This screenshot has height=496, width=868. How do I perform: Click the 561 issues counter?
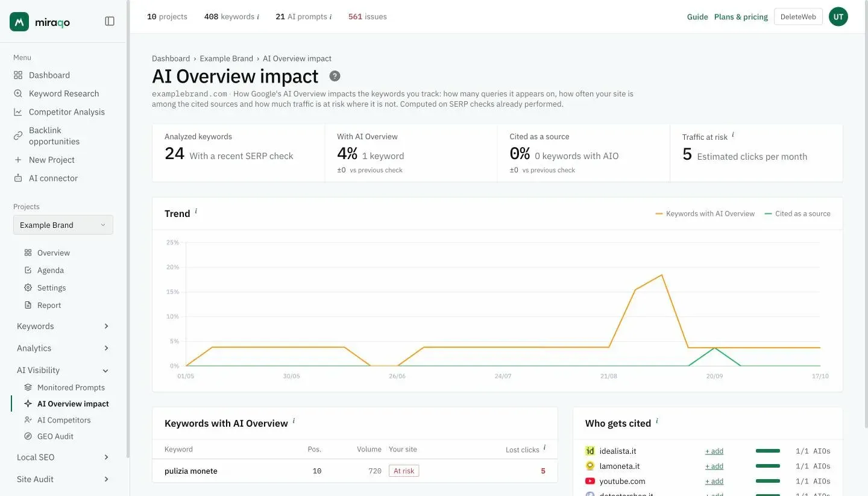(368, 17)
